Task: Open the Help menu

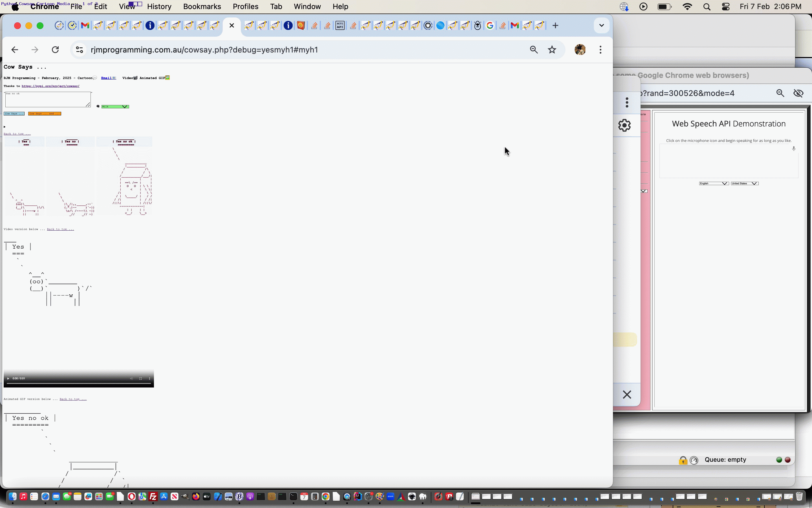Action: 340,7
